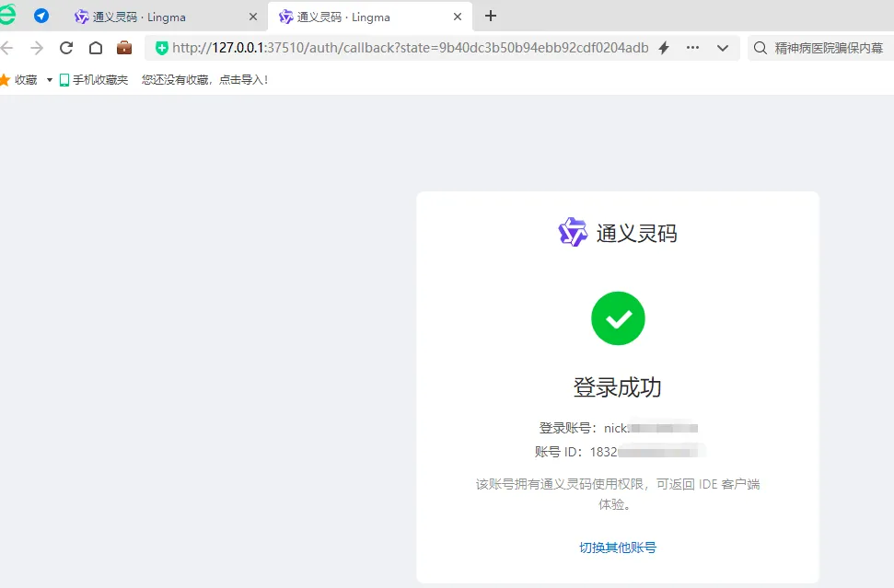
Task: Open the brown briefcase toolbox icon
Action: (124, 48)
